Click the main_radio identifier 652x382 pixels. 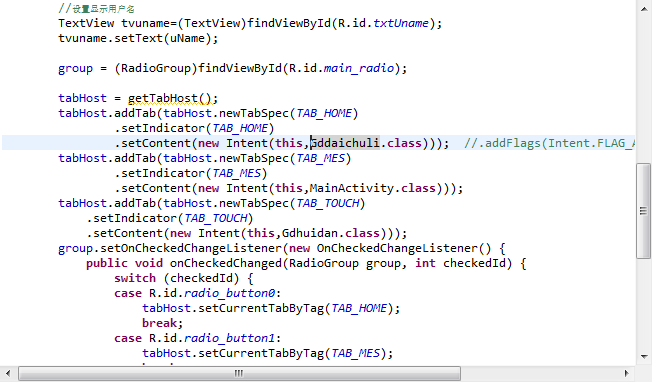point(358,68)
